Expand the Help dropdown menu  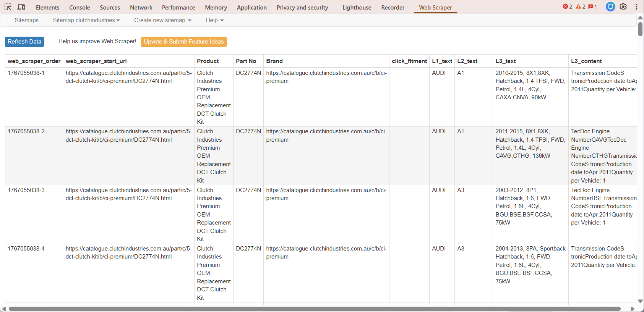pyautogui.click(x=214, y=20)
